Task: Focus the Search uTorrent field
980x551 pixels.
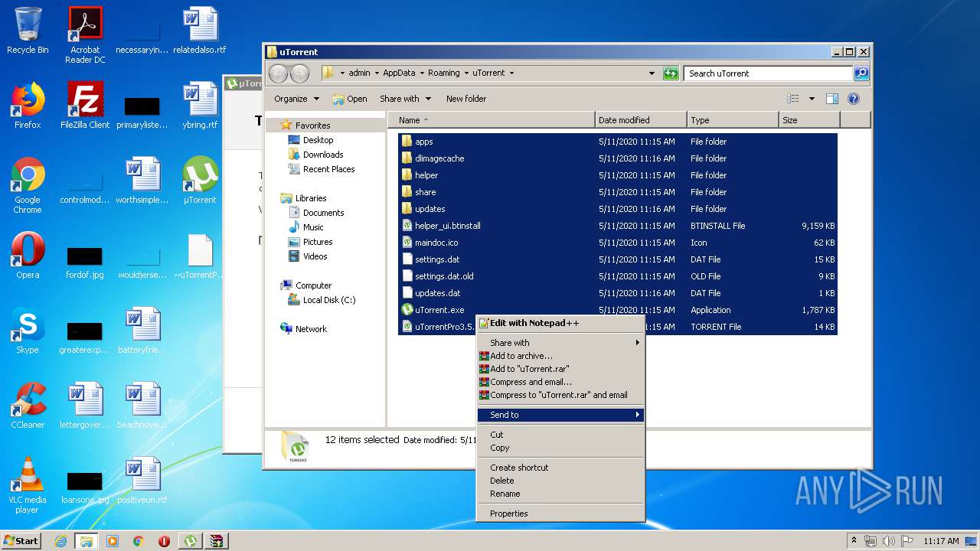Action: click(768, 73)
